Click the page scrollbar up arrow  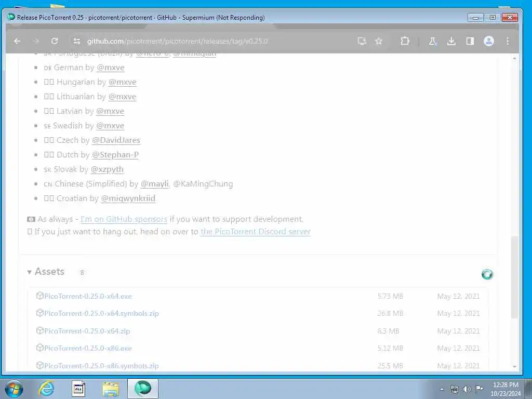pyautogui.click(x=515, y=59)
